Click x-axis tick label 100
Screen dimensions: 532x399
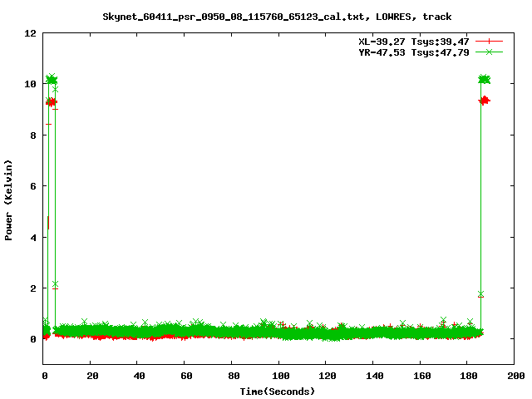[281, 376]
